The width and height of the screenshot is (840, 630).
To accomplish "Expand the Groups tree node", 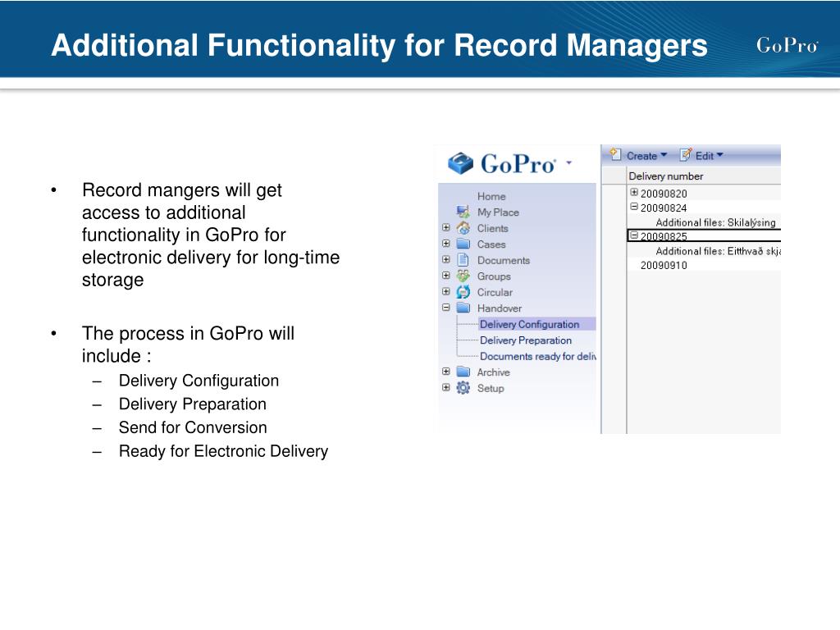I will click(445, 276).
